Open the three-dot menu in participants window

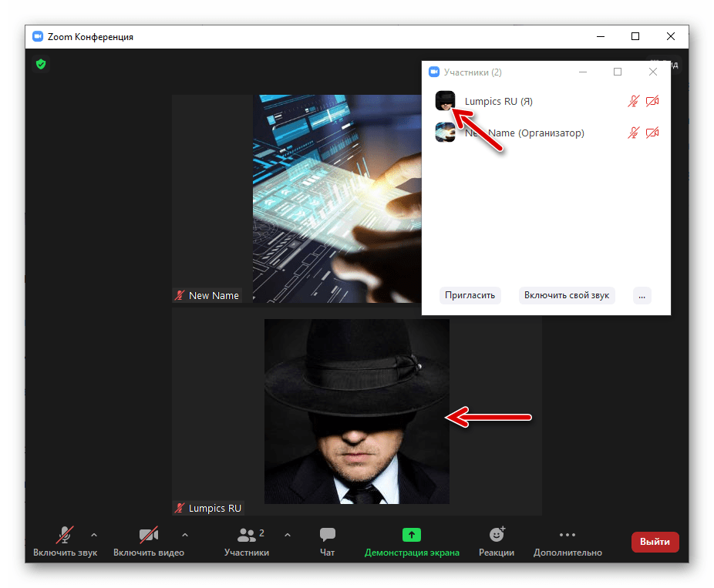pos(642,295)
